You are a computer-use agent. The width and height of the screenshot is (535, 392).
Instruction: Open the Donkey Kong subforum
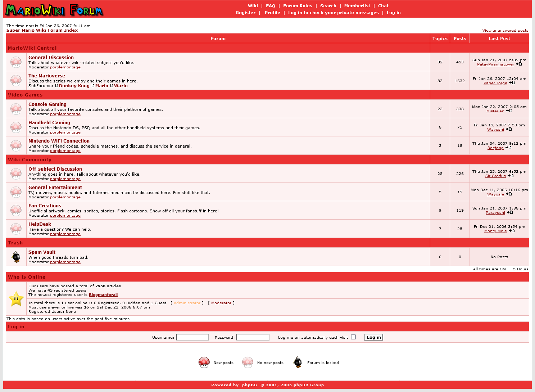click(74, 86)
